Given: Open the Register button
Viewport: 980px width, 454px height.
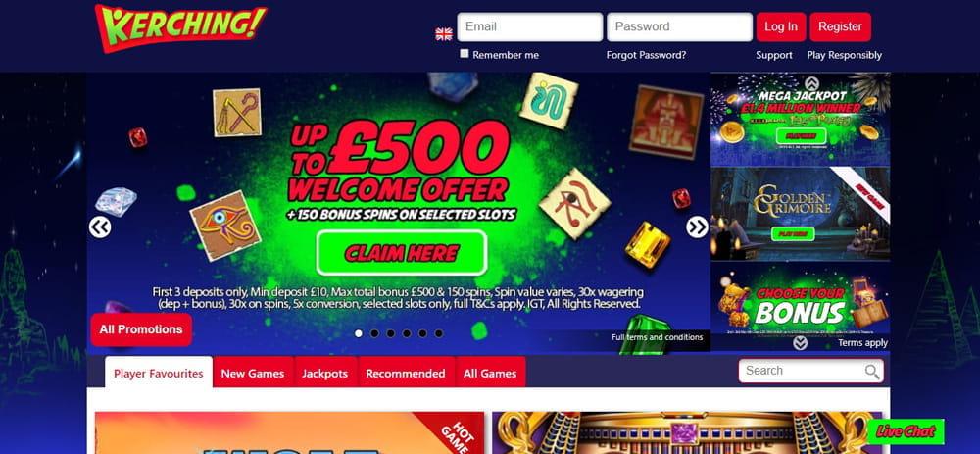Looking at the screenshot, I should tap(840, 26).
